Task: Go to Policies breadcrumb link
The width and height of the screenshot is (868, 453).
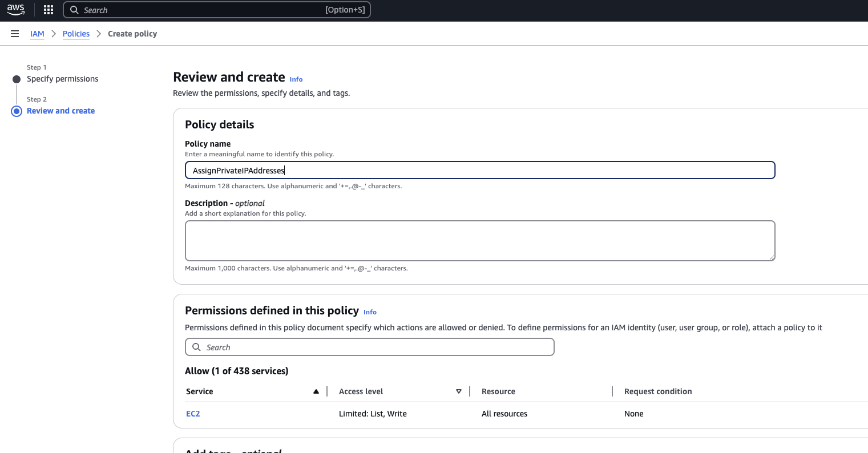Action: pyautogui.click(x=76, y=34)
